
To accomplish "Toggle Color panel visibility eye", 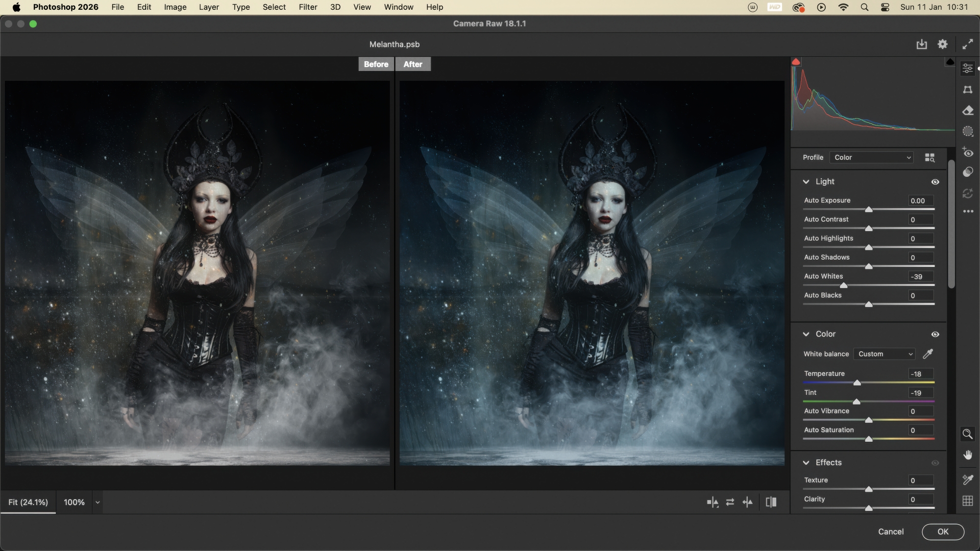I will (x=935, y=334).
